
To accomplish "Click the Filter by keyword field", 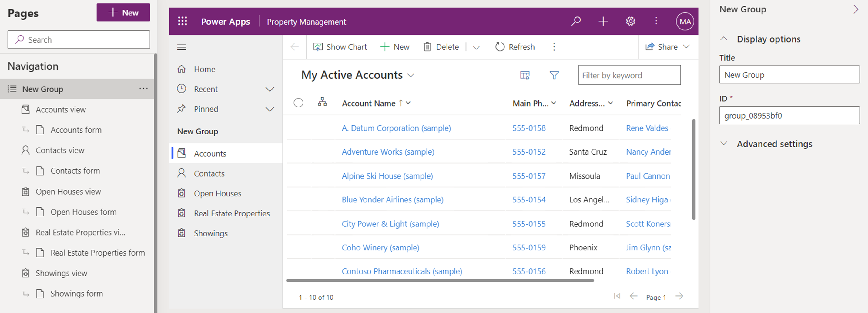I will (629, 75).
